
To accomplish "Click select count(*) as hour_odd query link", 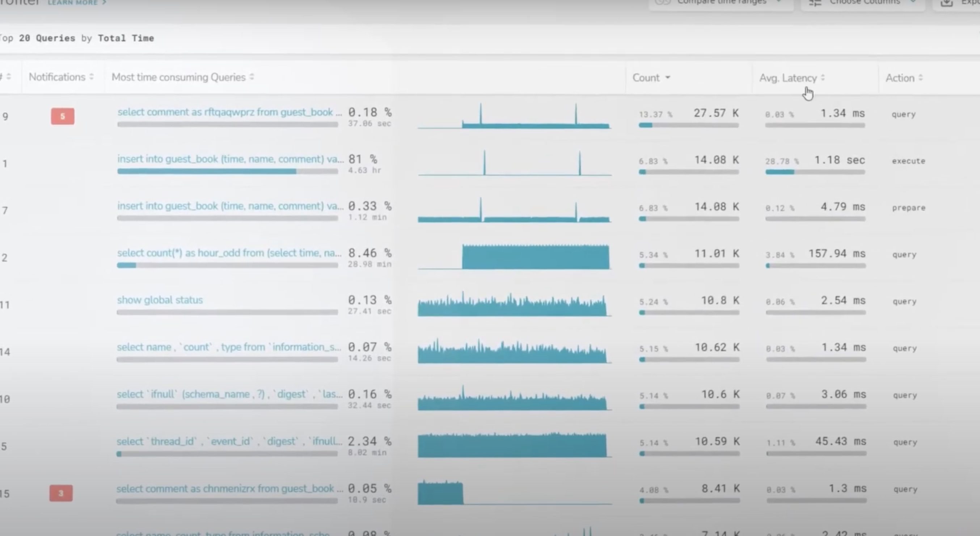I will coord(229,253).
